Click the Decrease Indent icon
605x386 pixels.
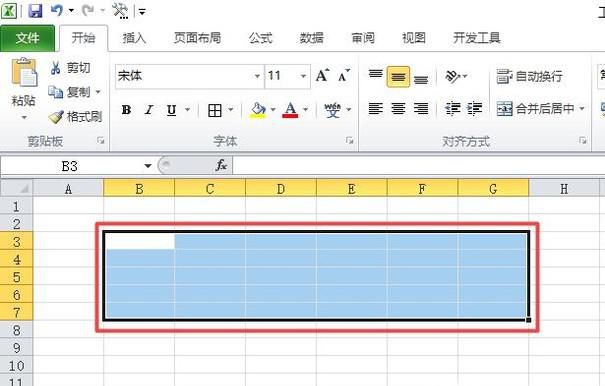(453, 109)
